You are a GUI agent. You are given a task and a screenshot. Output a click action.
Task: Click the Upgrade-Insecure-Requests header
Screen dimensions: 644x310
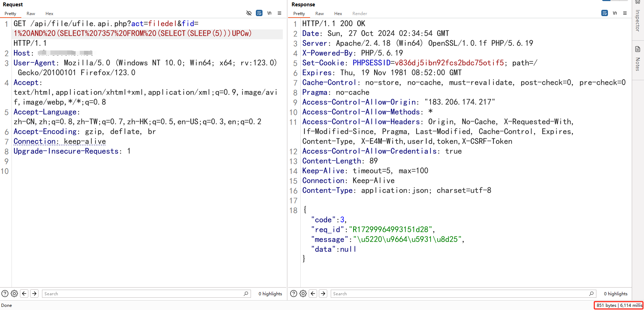click(x=72, y=151)
